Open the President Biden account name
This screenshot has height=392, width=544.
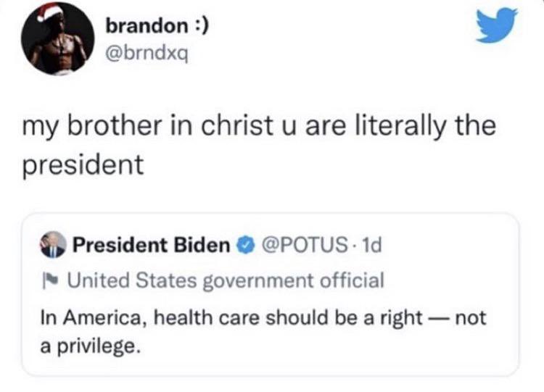(152, 245)
